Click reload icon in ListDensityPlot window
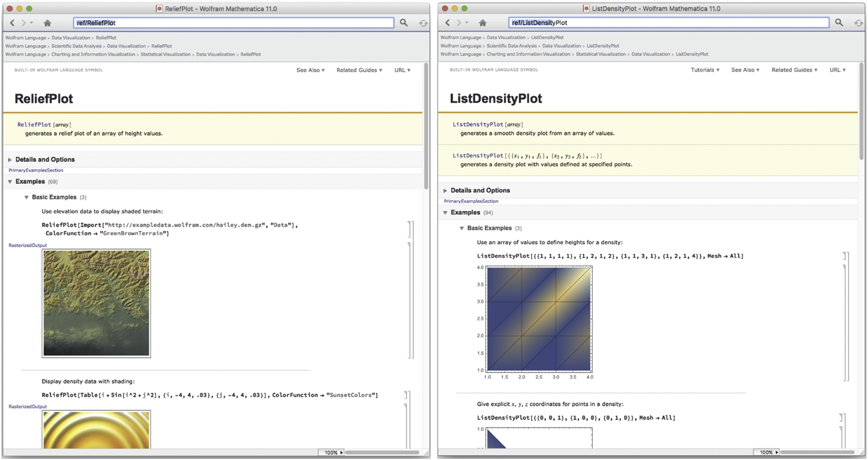Image resolution: width=868 pixels, height=460 pixels. click(x=859, y=23)
